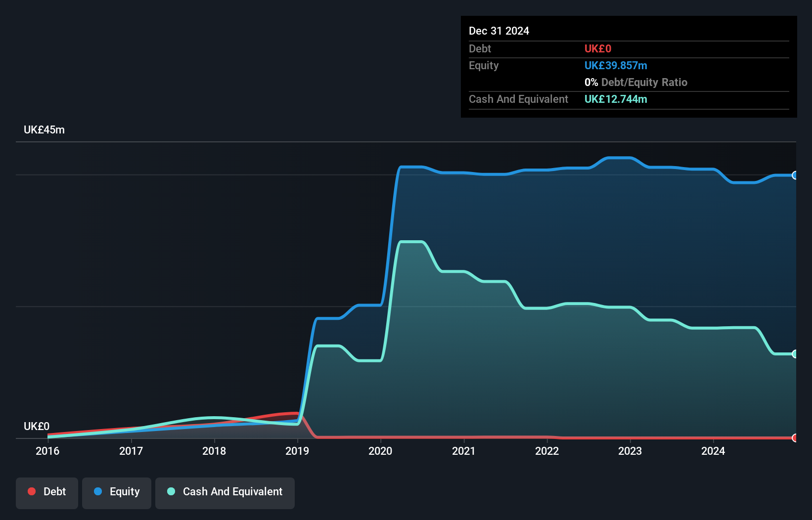Click the 2019 x-axis label

click(297, 451)
